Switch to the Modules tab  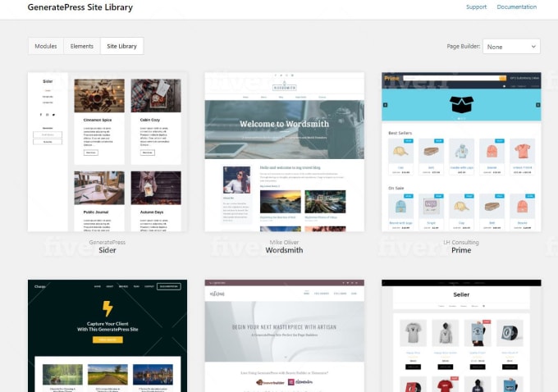click(x=46, y=46)
